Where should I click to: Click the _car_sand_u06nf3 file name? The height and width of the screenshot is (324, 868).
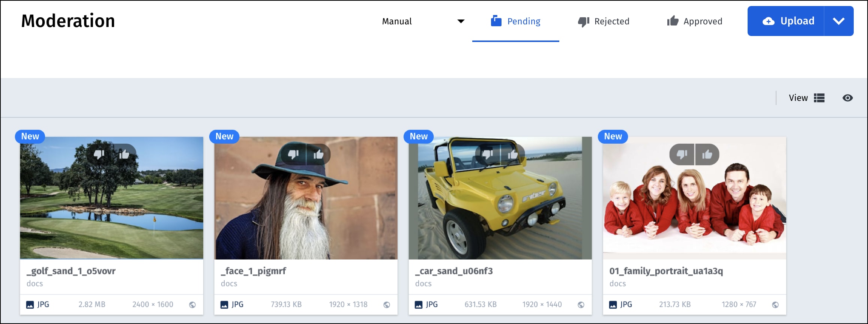click(x=454, y=271)
